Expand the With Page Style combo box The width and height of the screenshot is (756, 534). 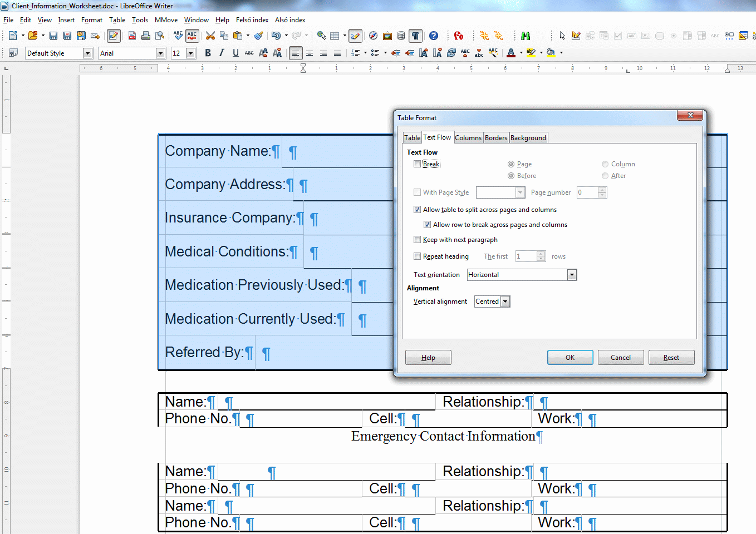pyautogui.click(x=520, y=192)
